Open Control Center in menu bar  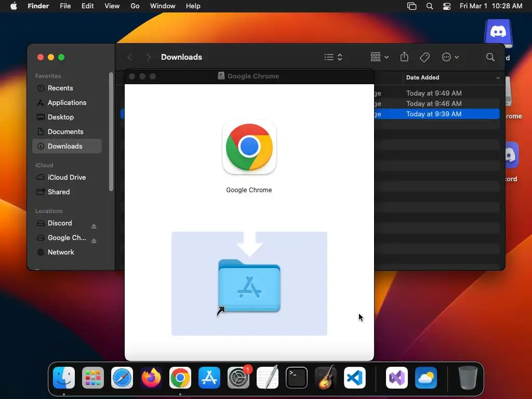[447, 6]
